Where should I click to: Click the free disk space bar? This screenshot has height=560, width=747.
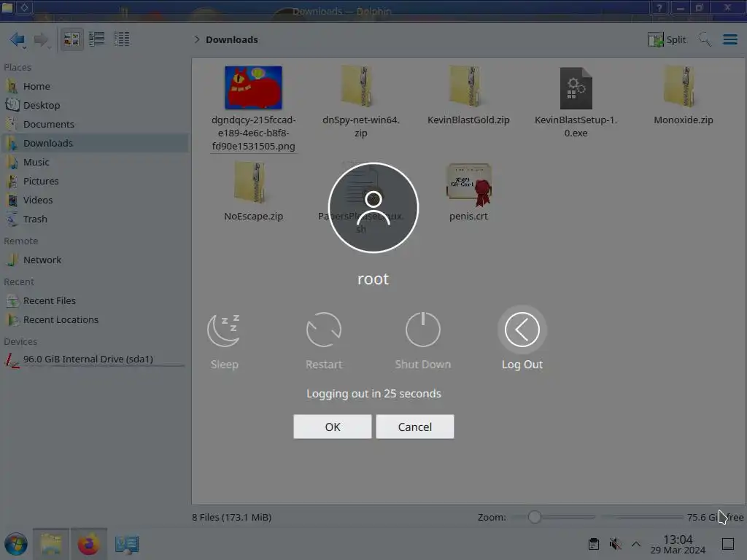tap(642, 517)
